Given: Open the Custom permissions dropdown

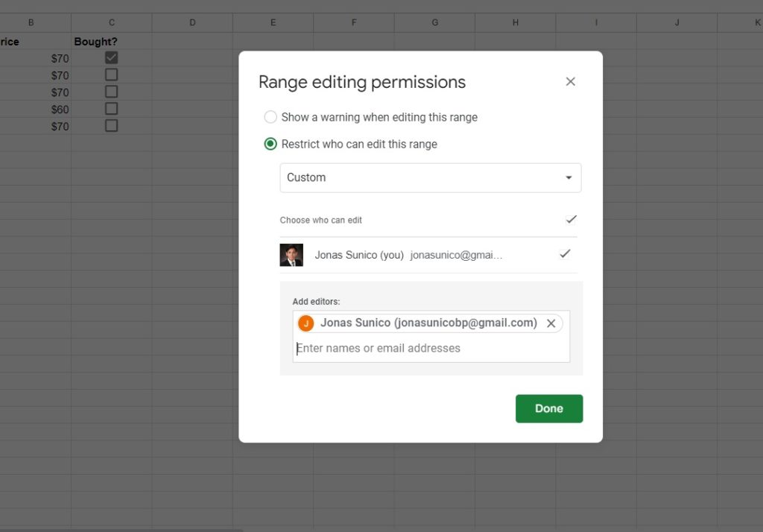Looking at the screenshot, I should pyautogui.click(x=430, y=178).
